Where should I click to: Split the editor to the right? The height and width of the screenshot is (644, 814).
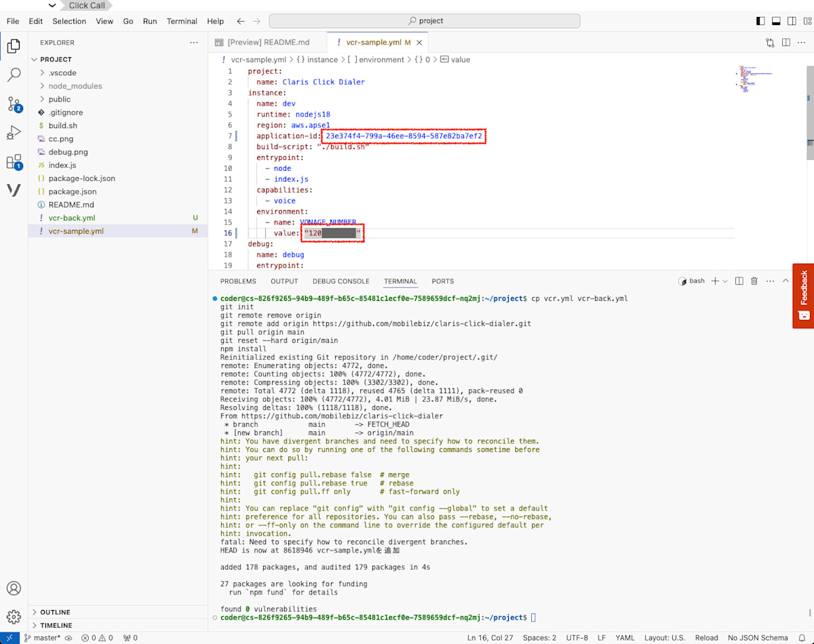click(786, 42)
